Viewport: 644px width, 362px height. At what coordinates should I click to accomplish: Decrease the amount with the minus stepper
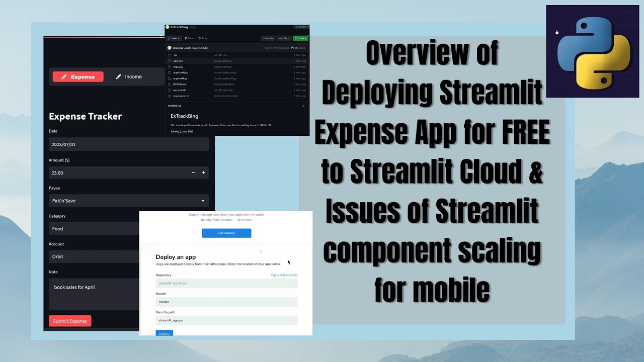coord(194,172)
